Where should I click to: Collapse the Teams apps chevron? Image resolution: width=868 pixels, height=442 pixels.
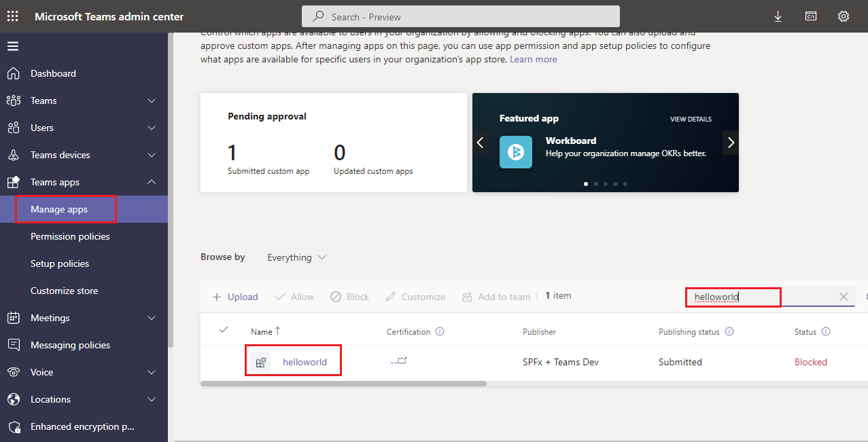tap(152, 182)
